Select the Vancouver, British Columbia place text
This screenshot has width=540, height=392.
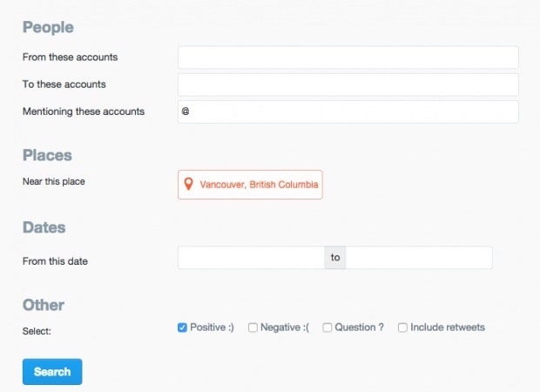(259, 185)
